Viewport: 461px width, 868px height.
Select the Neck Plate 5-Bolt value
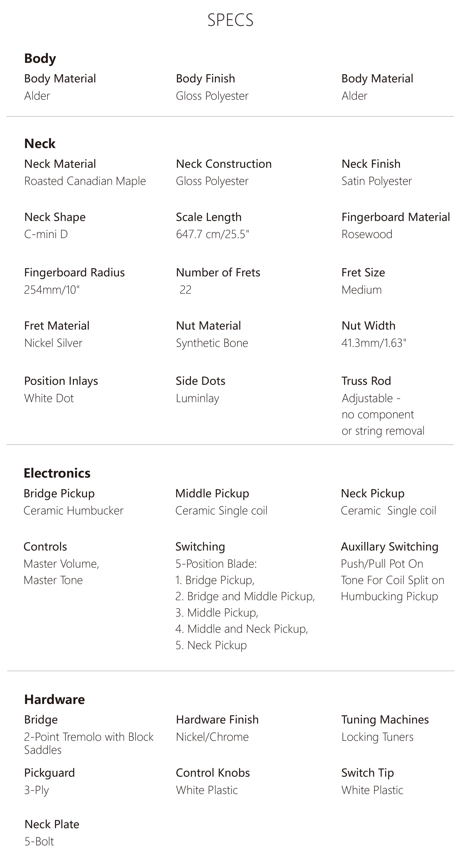point(39,841)
